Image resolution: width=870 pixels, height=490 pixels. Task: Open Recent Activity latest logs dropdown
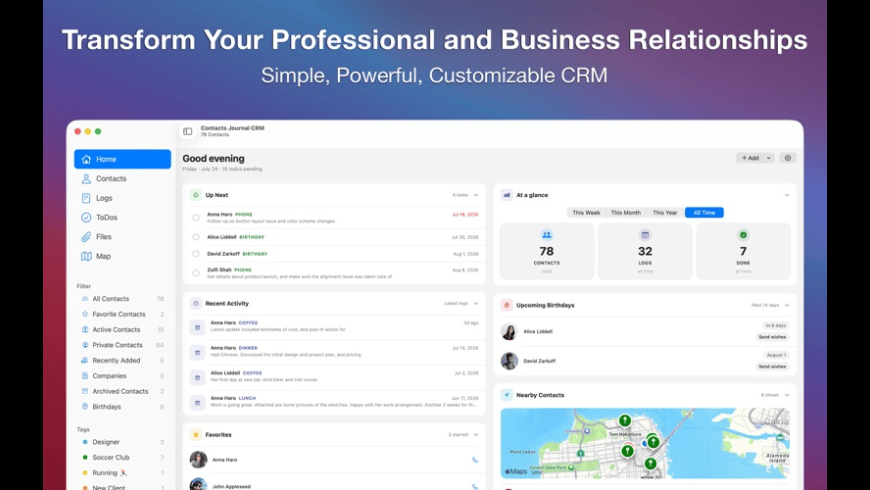[476, 304]
